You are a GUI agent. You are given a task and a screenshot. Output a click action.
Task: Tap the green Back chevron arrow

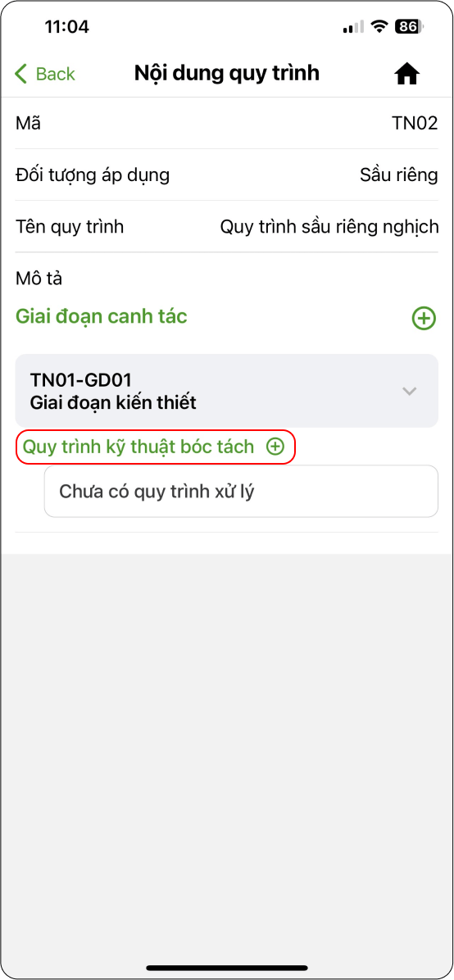(20, 74)
